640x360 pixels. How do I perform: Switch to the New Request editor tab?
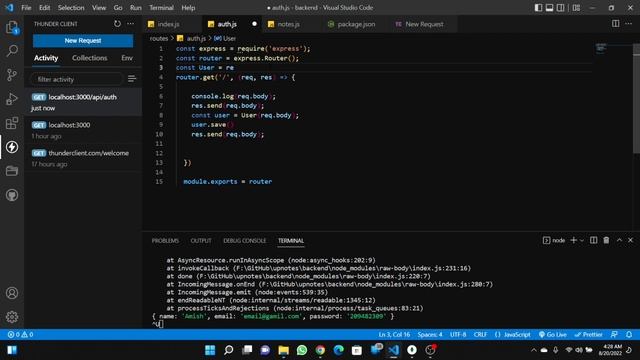[x=424, y=24]
